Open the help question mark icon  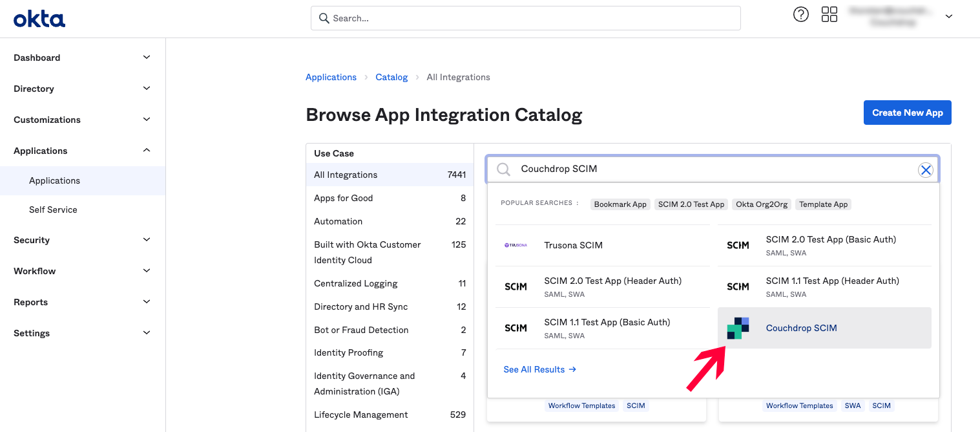801,14
